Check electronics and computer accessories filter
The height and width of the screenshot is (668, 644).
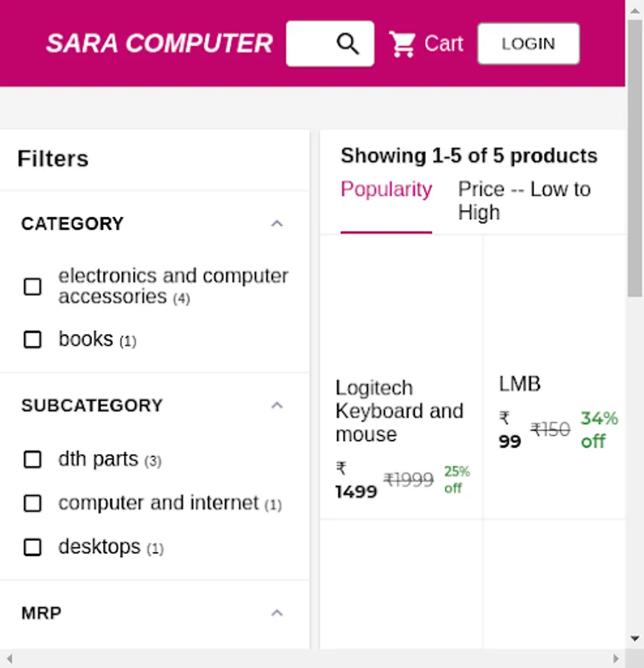point(33,286)
